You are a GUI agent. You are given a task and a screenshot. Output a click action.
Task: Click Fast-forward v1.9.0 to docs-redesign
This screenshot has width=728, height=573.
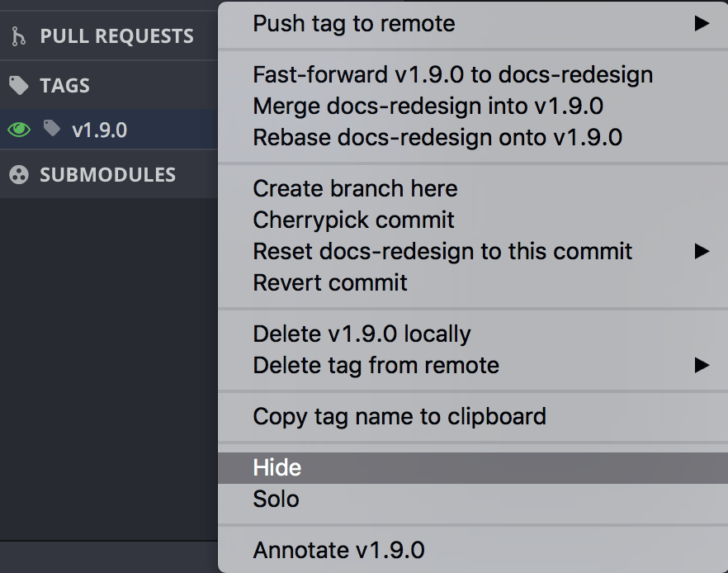(453, 74)
